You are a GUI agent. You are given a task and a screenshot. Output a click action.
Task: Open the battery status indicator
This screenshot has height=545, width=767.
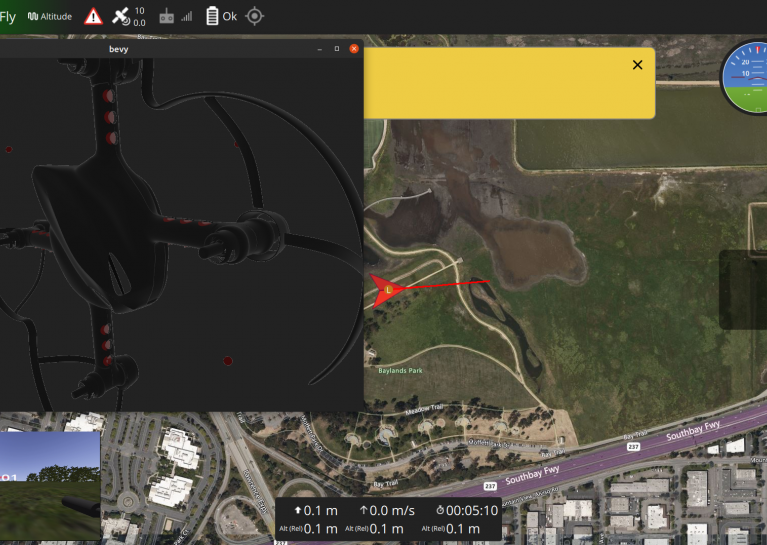click(x=211, y=16)
